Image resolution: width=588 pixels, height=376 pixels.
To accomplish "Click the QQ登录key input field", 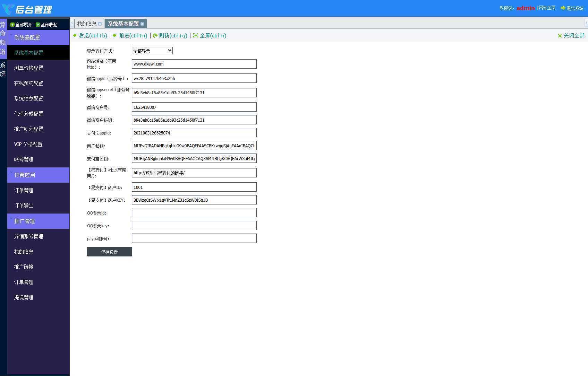I will pos(194,226).
